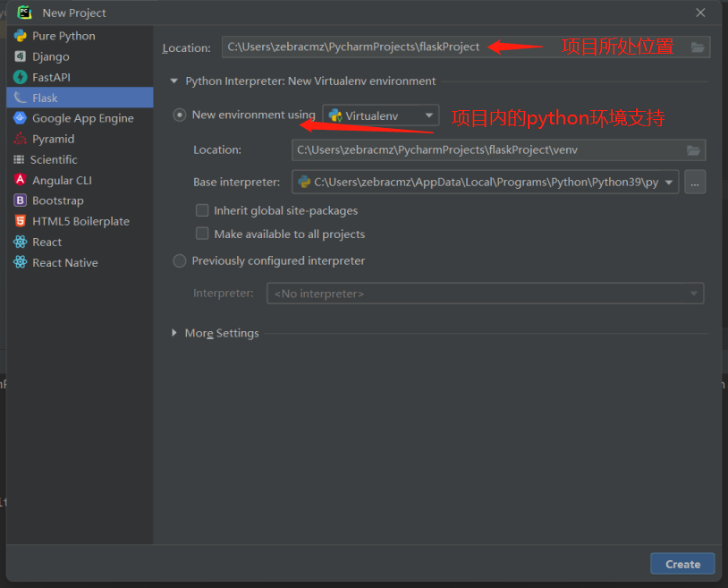
Task: Select New environment using radio button
Action: click(180, 115)
